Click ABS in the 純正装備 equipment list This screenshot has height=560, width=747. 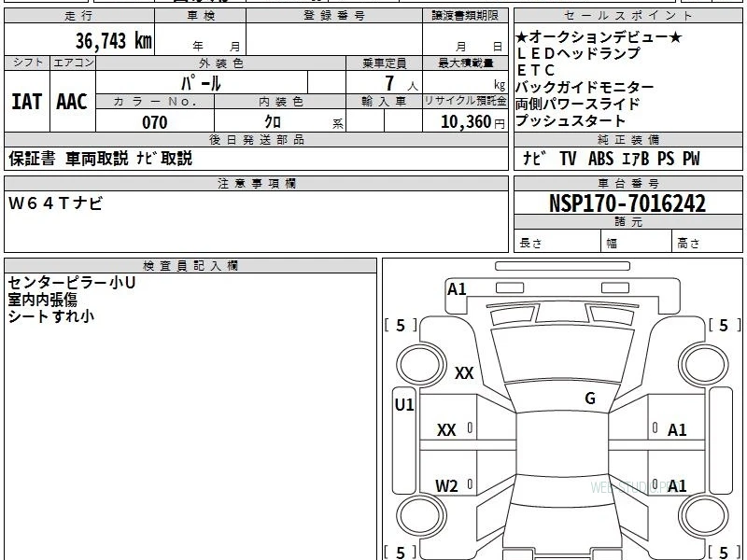(600, 159)
